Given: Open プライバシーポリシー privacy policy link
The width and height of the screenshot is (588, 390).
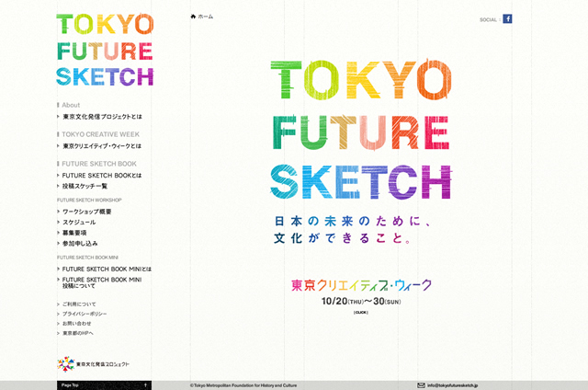Looking at the screenshot, I should point(84,314).
